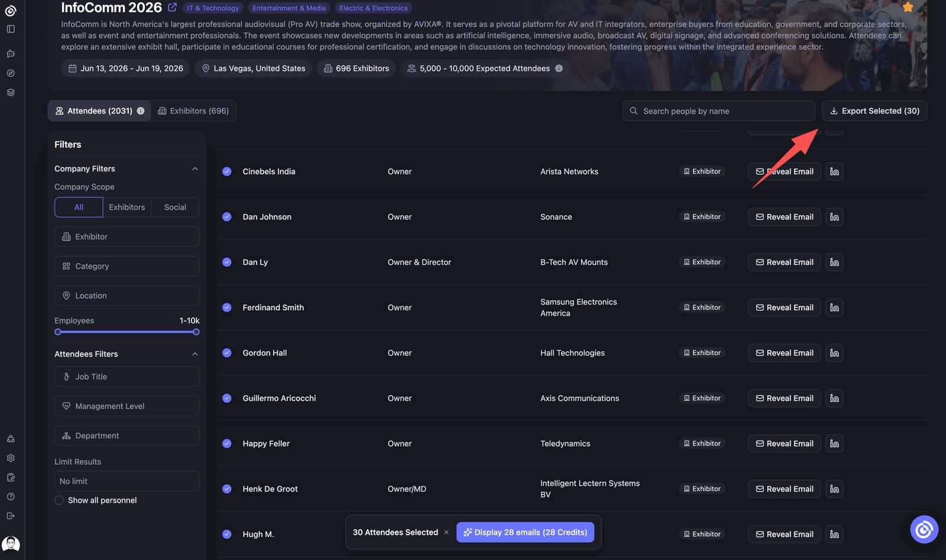Image resolution: width=946 pixels, height=560 pixels.
Task: Display 28 emails for 28 credits
Action: [525, 532]
